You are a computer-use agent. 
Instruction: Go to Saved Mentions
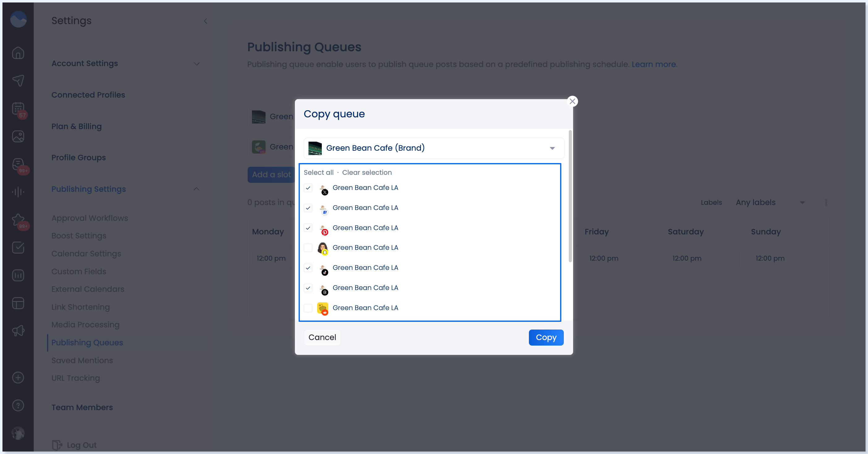(82, 360)
